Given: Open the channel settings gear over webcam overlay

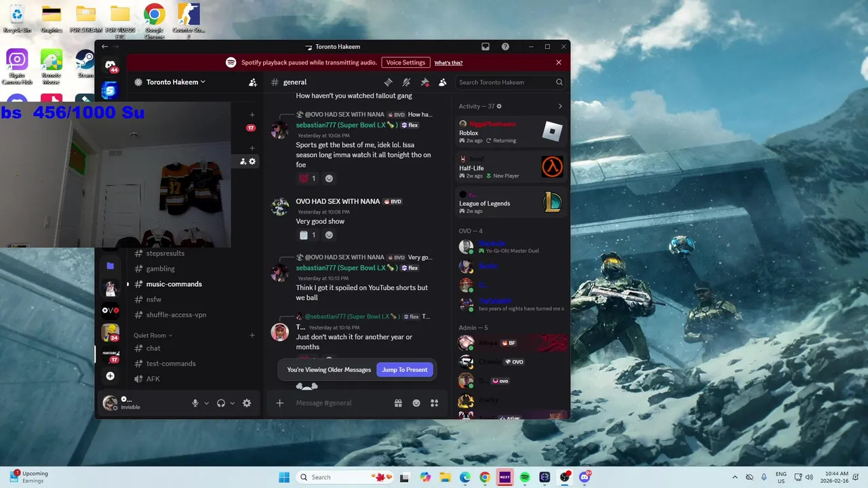Looking at the screenshot, I should (x=252, y=161).
